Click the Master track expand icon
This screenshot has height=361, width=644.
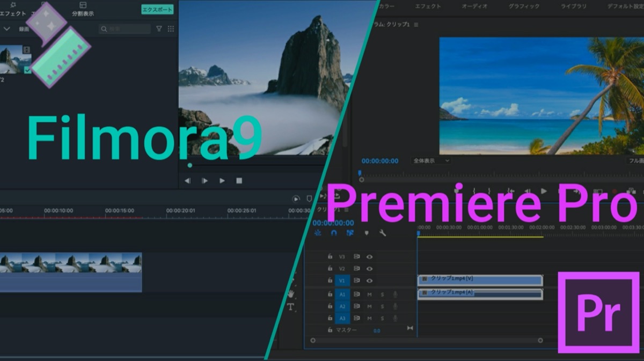[x=410, y=328]
